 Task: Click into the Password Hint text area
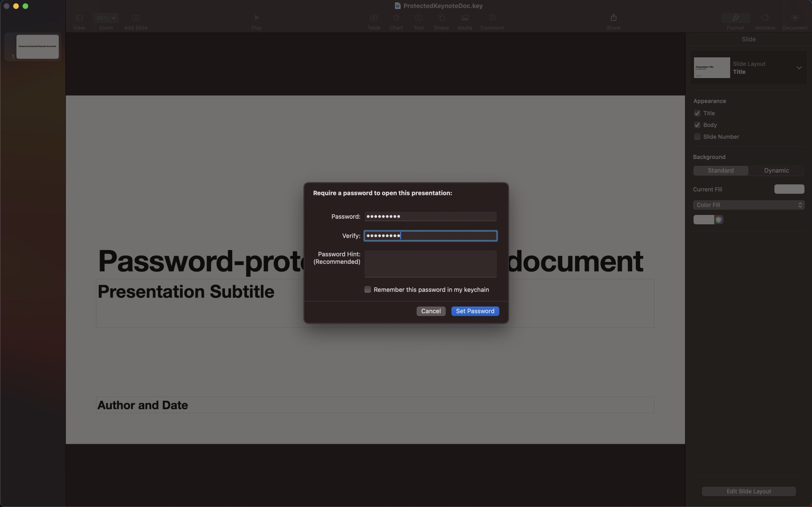(x=430, y=264)
